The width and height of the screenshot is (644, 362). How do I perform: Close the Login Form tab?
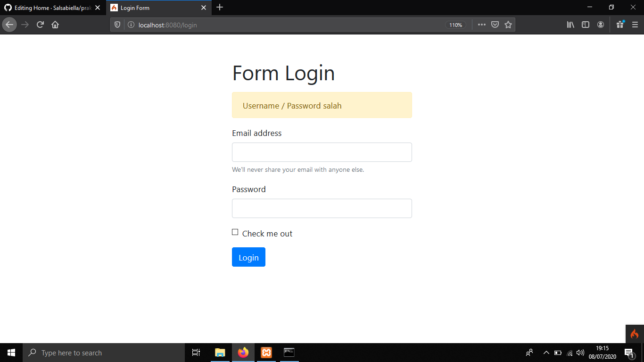204,8
